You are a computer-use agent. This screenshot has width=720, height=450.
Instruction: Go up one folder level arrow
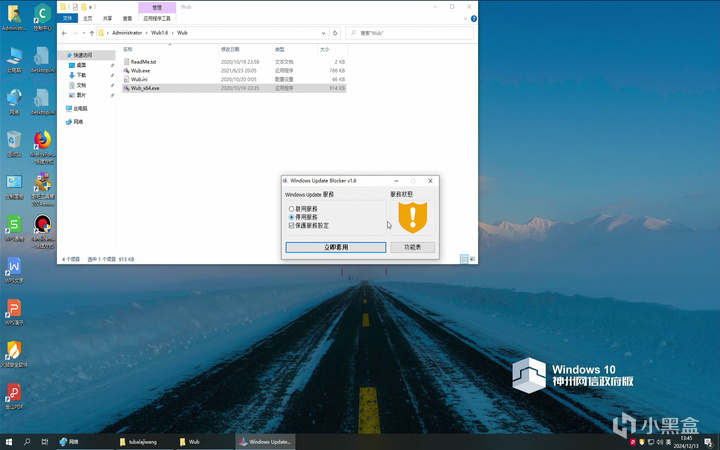click(x=91, y=33)
